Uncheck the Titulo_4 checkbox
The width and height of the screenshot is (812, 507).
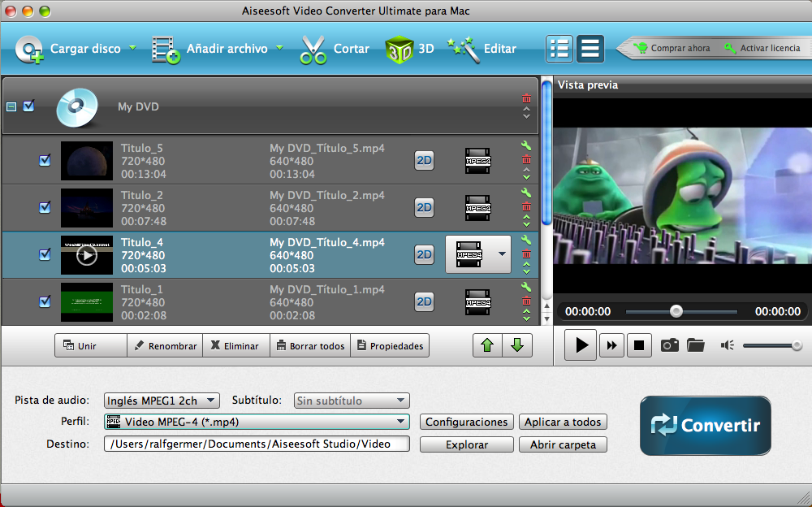click(45, 254)
